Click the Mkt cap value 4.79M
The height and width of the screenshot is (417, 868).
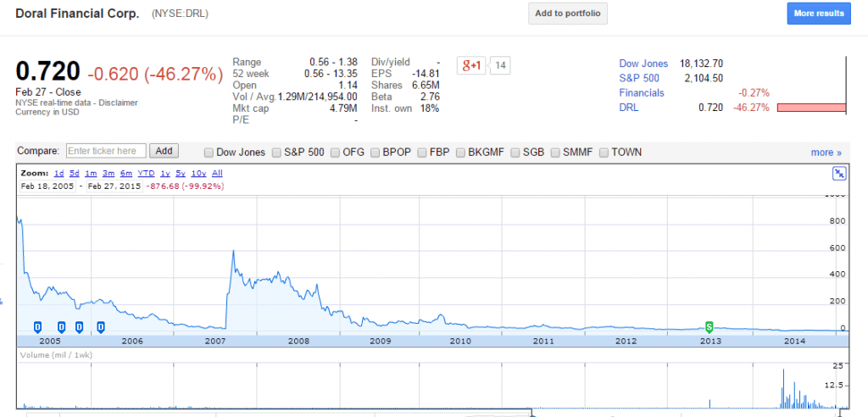(x=343, y=108)
